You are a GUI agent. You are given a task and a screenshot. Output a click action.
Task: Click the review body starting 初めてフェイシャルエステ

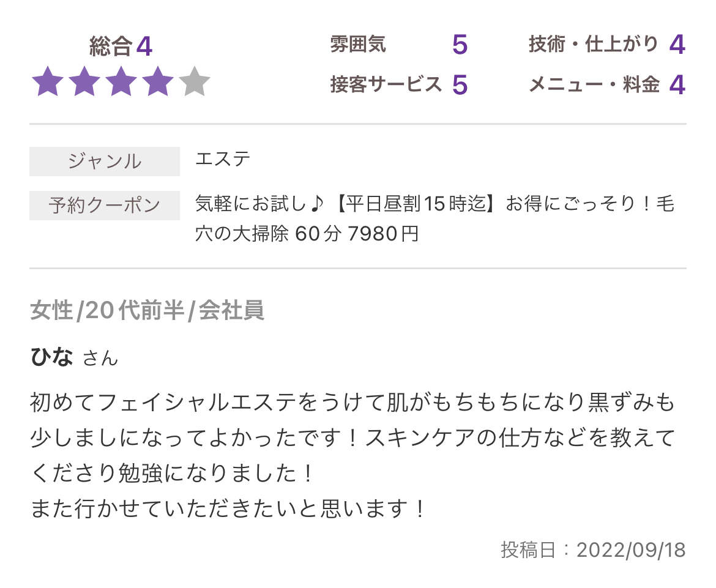coord(352,438)
